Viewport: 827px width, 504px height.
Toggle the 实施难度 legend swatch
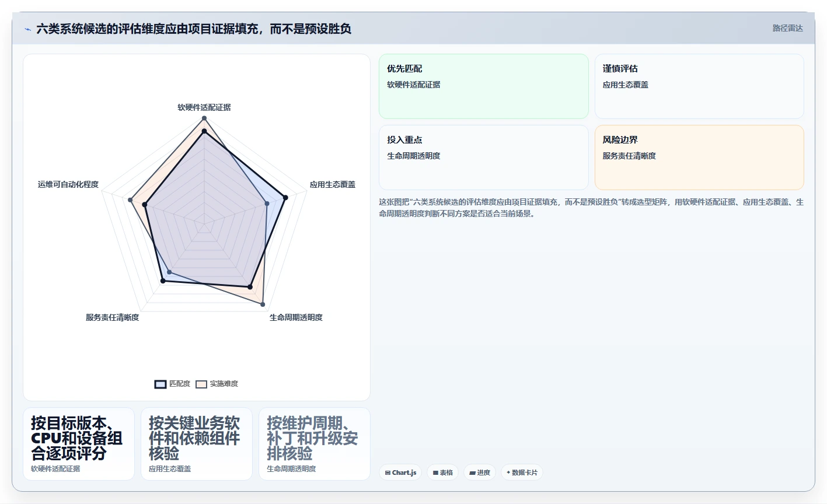(201, 384)
